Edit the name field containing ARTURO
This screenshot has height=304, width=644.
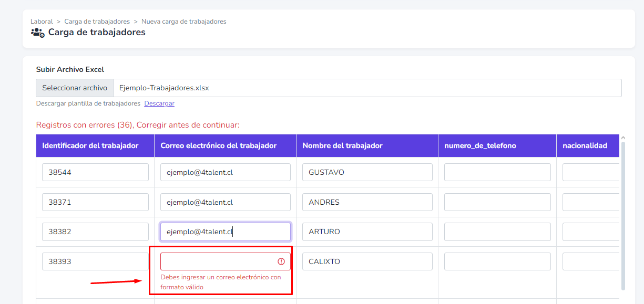pyautogui.click(x=367, y=232)
